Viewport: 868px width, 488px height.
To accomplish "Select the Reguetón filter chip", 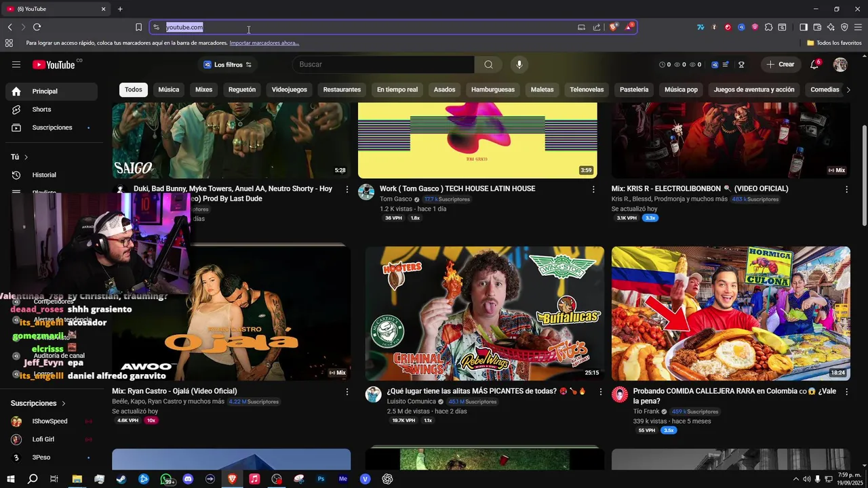I will pos(242,89).
